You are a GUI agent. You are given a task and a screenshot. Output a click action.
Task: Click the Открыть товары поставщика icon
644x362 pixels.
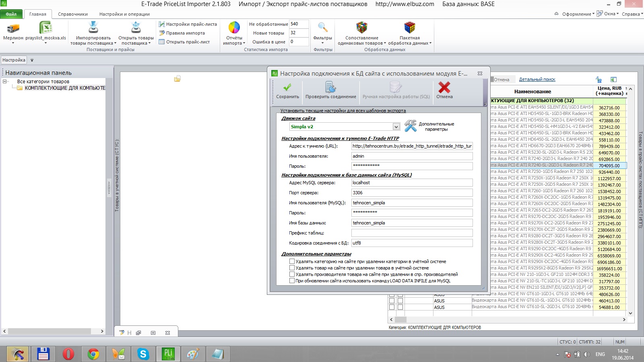click(x=136, y=27)
